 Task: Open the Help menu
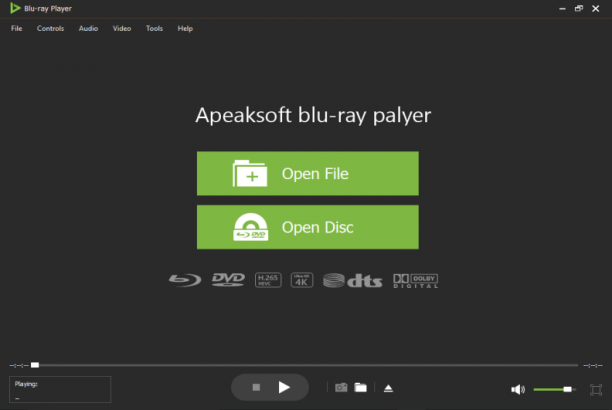pos(185,29)
